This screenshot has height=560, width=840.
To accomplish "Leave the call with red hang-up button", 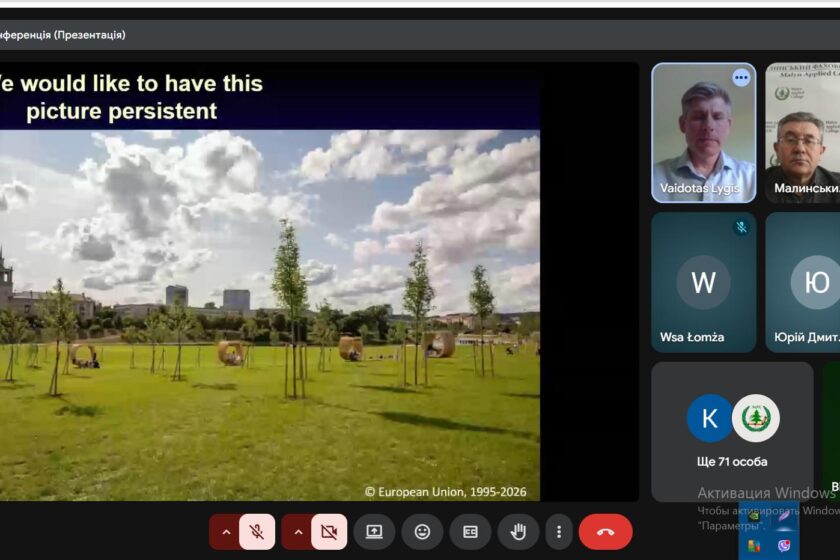I will [605, 532].
